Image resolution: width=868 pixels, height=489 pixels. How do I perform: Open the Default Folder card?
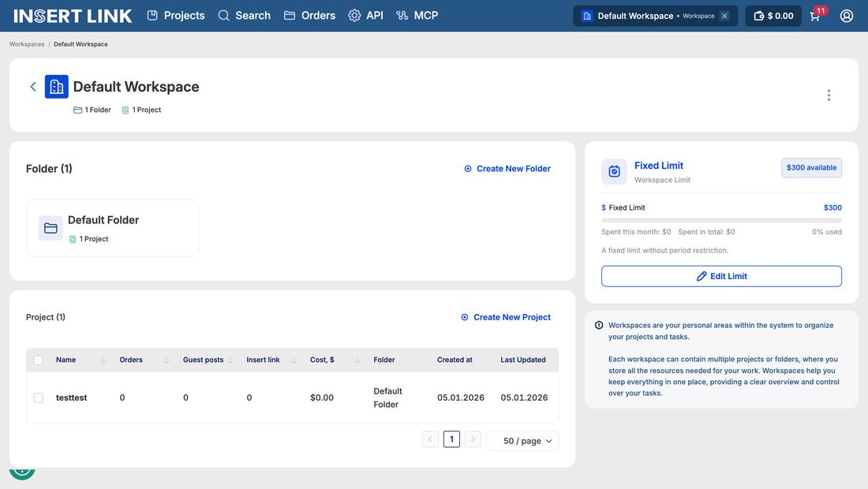coord(112,228)
